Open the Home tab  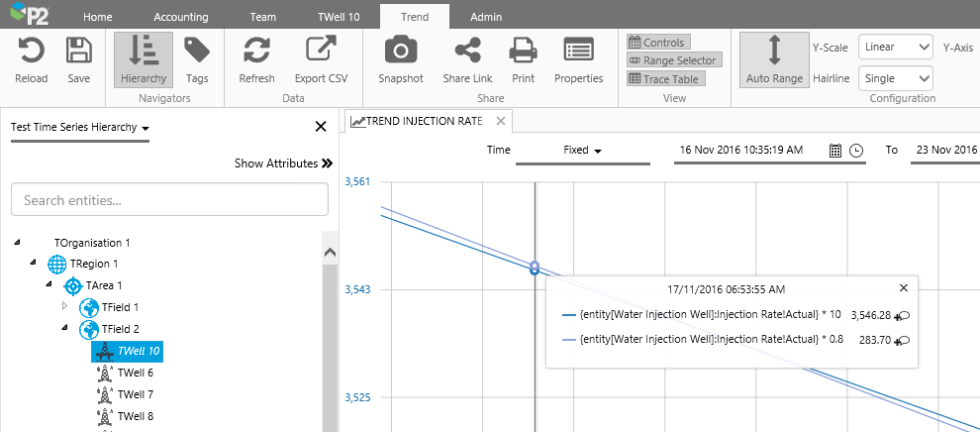tap(97, 17)
